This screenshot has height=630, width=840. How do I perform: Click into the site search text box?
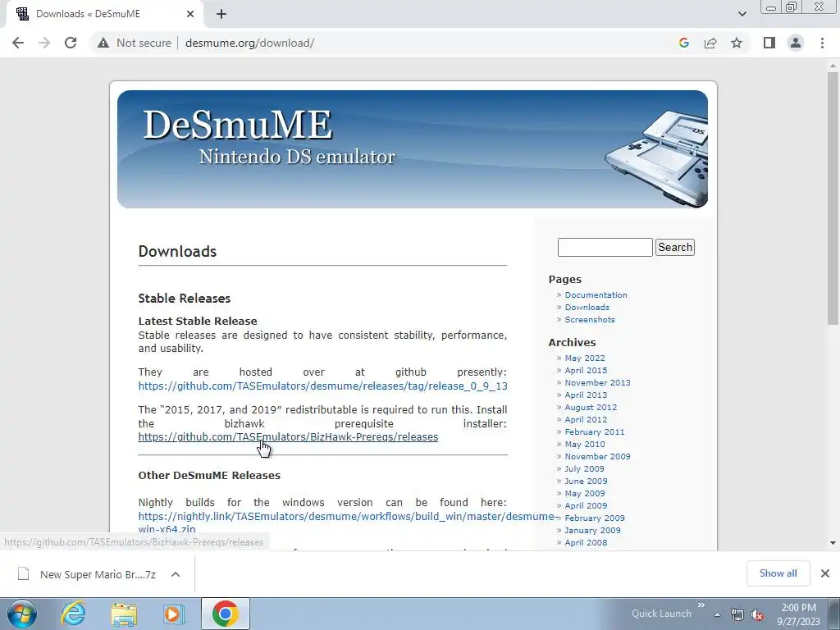(x=605, y=248)
